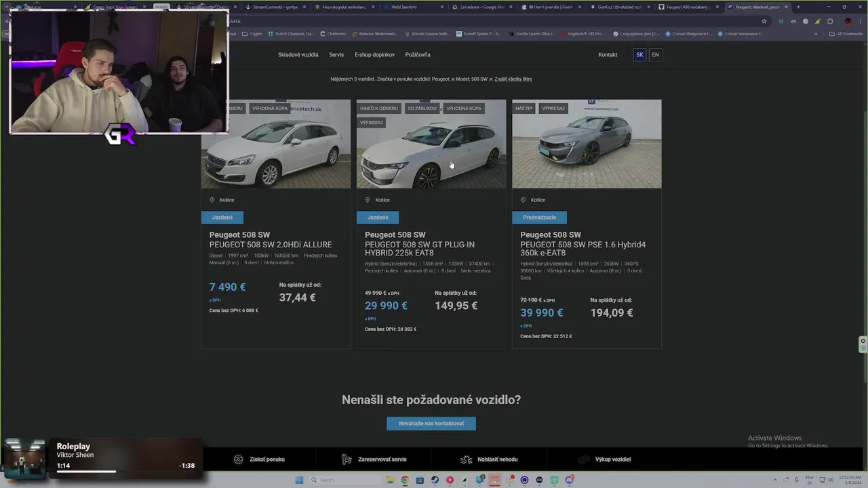Click the SO ZÁRUKOU tag on hybrid card
Image resolution: width=868 pixels, height=488 pixels.
tap(422, 108)
